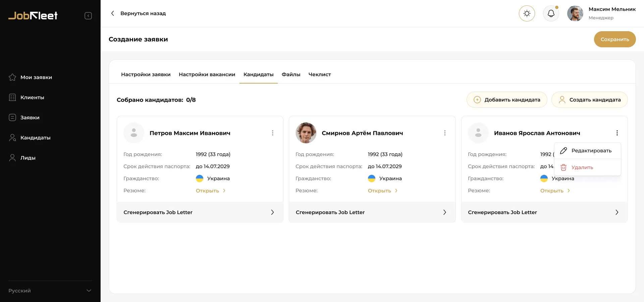Click the Добавить кандидата button

506,100
